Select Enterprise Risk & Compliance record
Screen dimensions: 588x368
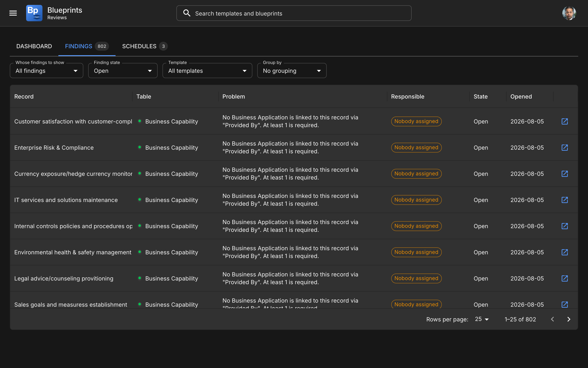click(x=54, y=147)
